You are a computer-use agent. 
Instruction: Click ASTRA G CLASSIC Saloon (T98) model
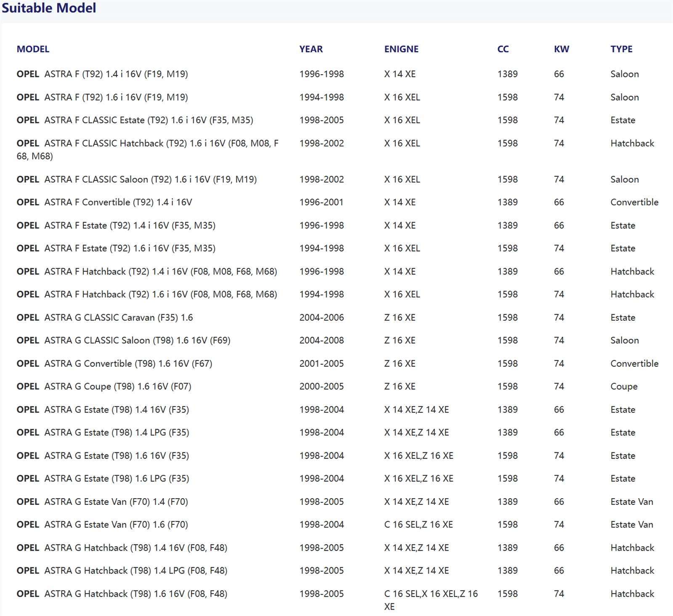(x=124, y=340)
